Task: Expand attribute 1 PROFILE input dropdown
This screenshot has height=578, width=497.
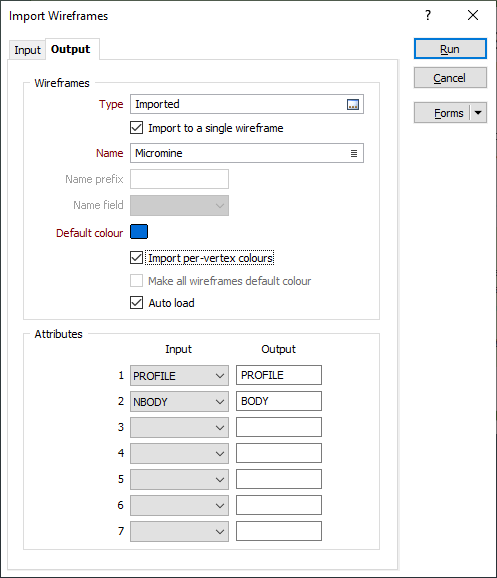Action: [179, 376]
